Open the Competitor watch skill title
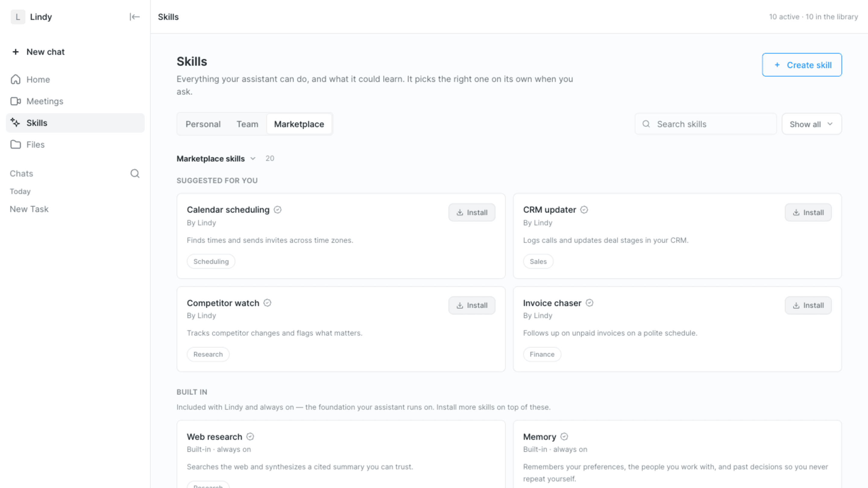The image size is (868, 488). click(x=223, y=303)
